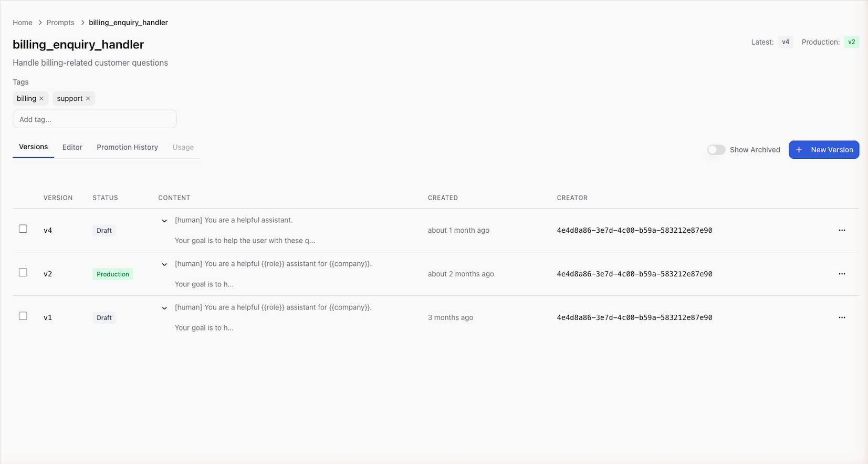Select the v4 version checkbox

[23, 229]
